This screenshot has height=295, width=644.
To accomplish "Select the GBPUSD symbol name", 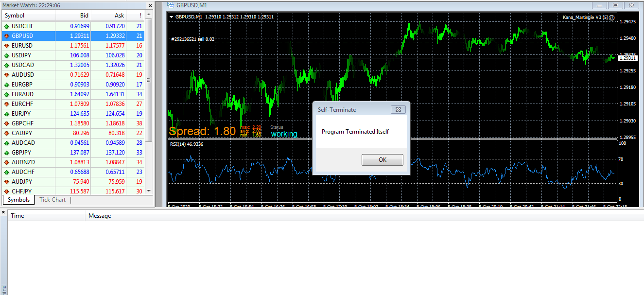I will click(22, 36).
